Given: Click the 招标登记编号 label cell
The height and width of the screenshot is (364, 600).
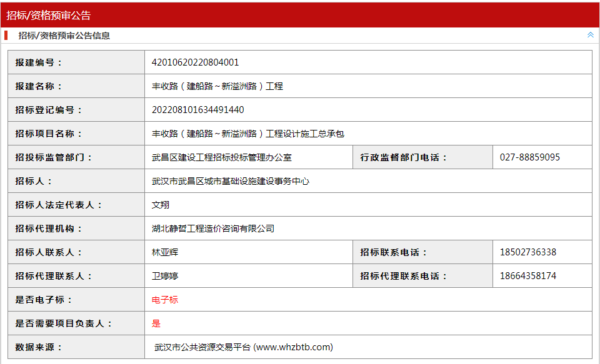Looking at the screenshot, I should click(76, 110).
